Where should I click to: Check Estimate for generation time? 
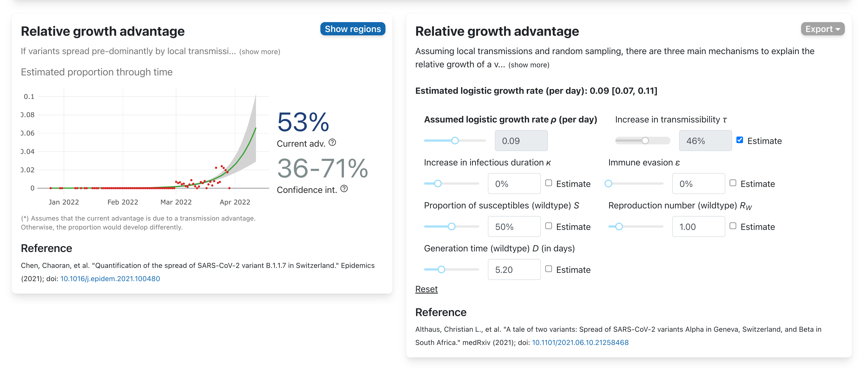coord(549,269)
